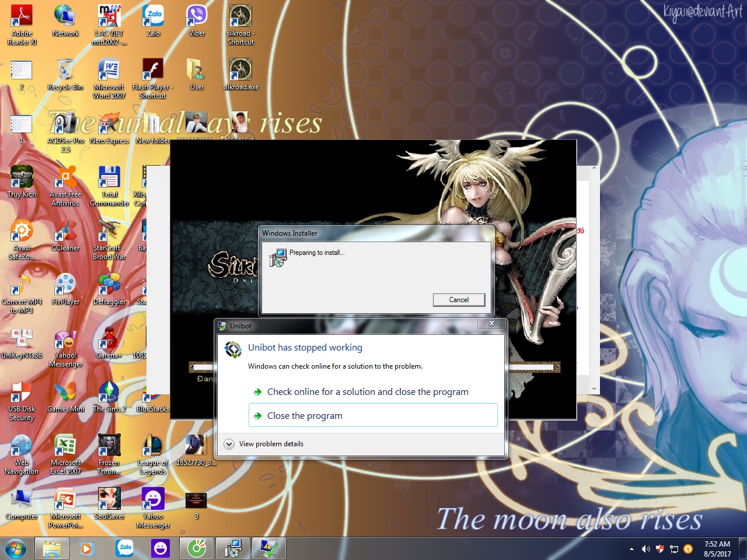Open purple Yahoo Messenger icon on desktop
Screen dimensions: 747x560
pyautogui.click(x=153, y=508)
